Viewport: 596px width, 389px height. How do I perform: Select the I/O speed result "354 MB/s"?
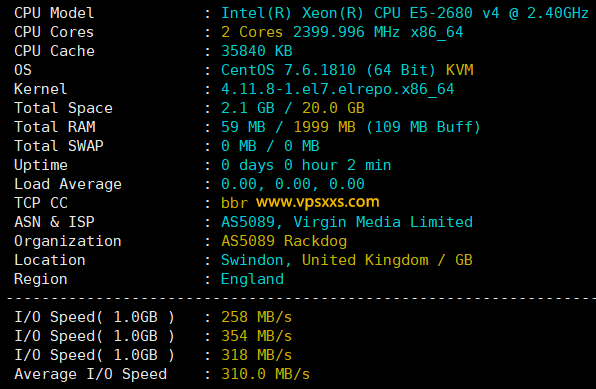[257, 336]
